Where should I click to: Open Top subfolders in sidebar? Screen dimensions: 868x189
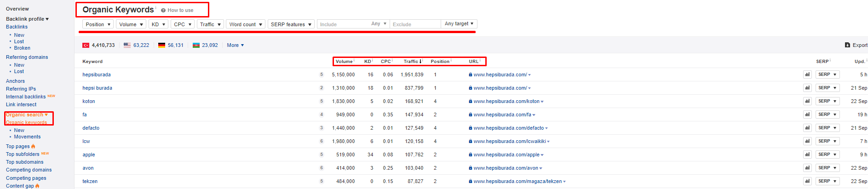click(23, 154)
